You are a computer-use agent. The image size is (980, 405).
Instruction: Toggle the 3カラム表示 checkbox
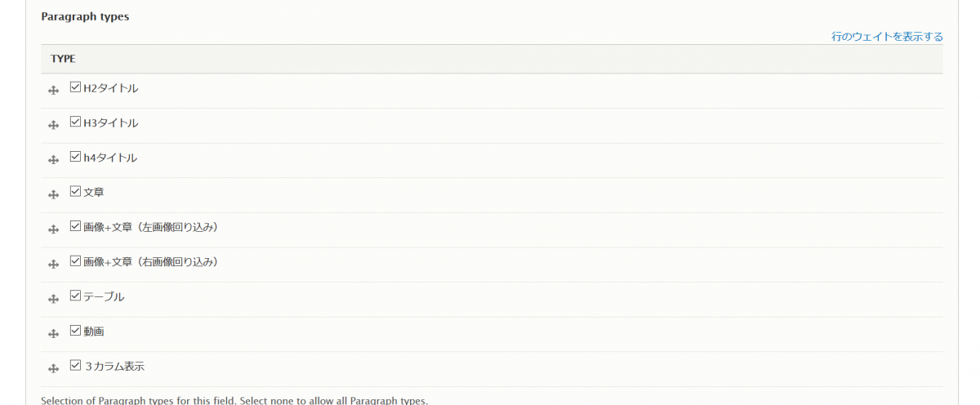point(76,365)
